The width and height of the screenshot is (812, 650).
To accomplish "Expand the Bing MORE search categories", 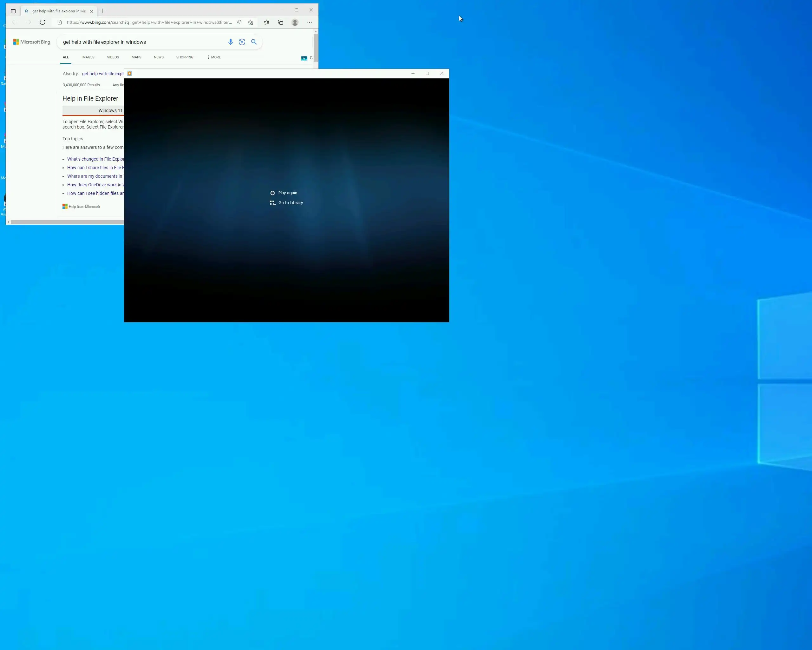I will 214,57.
